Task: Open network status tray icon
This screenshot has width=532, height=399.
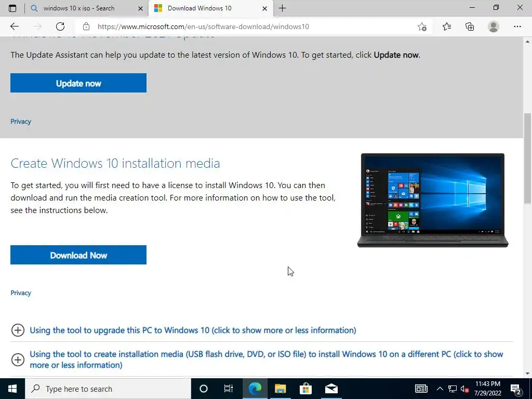Action: coord(453,389)
